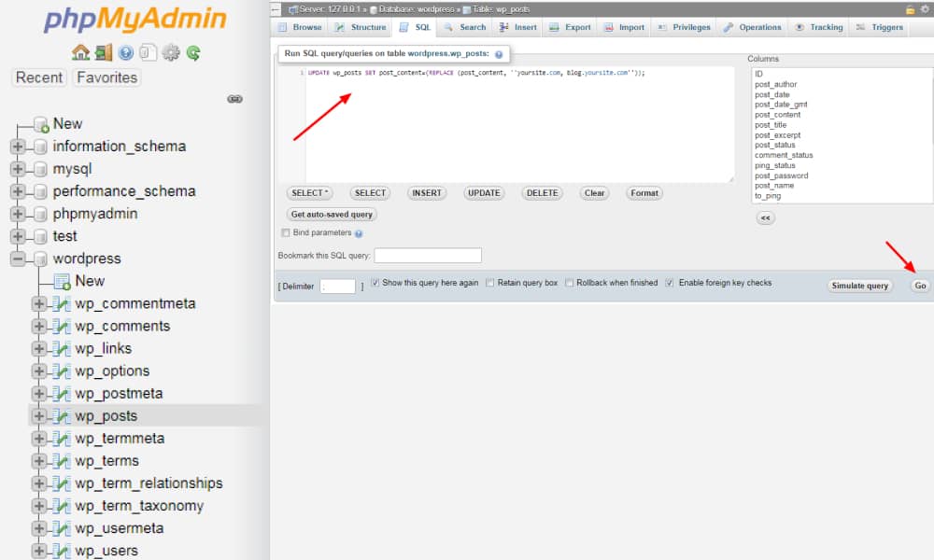
Task: Click the Simulate query button
Action: [x=859, y=286]
